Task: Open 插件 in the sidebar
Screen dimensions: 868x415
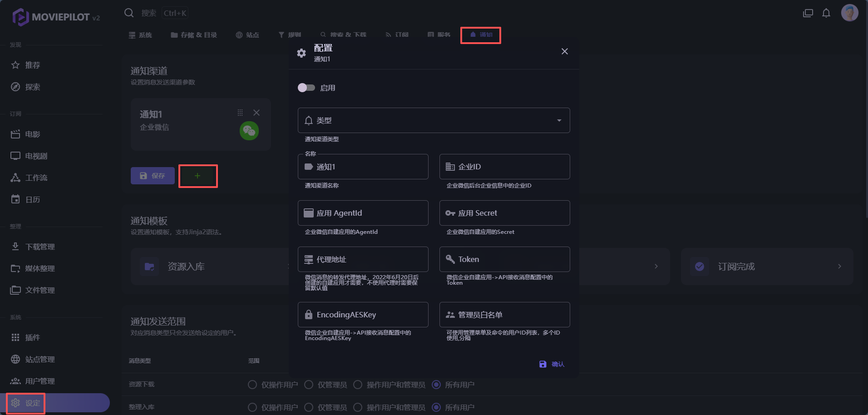Action: pos(32,337)
